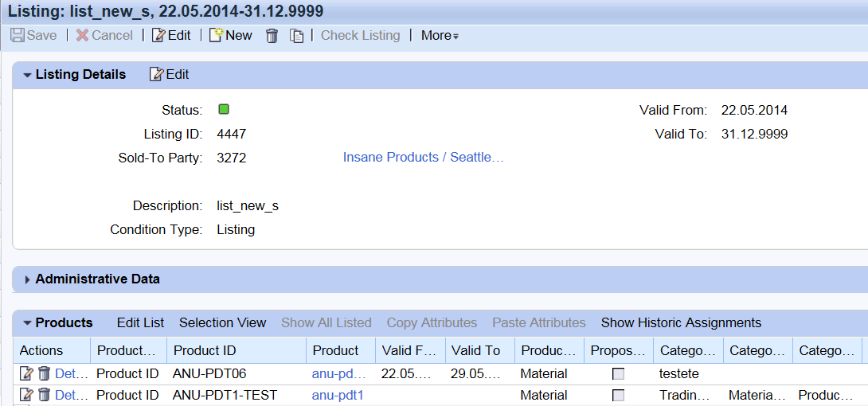Open the anu-pdt1 product link
Screen dimensions: 868x406
pos(338,395)
